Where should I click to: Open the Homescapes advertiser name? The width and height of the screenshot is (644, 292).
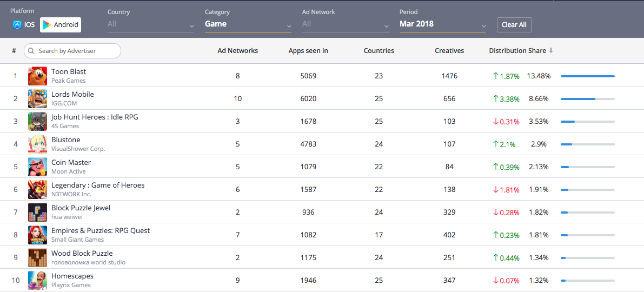click(x=72, y=276)
